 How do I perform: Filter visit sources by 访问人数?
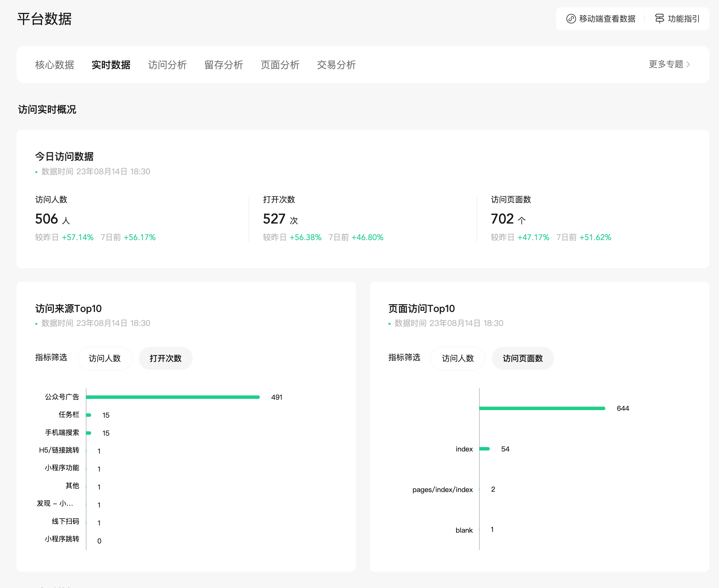coord(105,358)
